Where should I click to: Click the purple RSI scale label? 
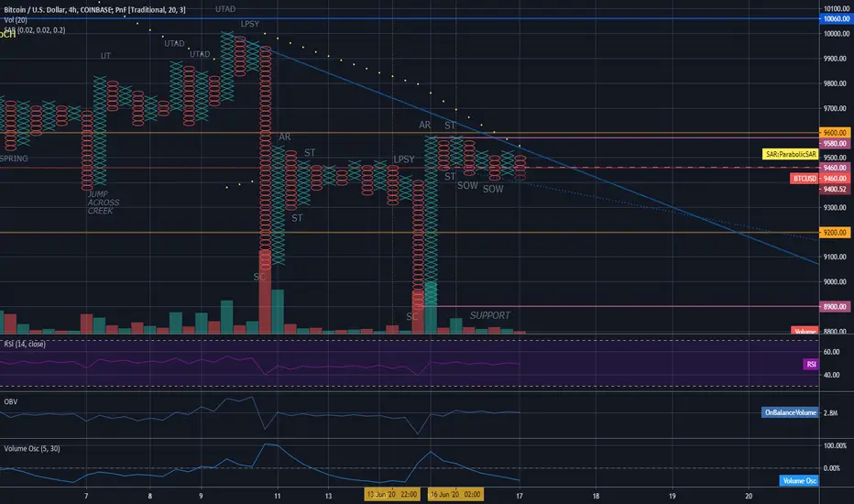[x=811, y=364]
